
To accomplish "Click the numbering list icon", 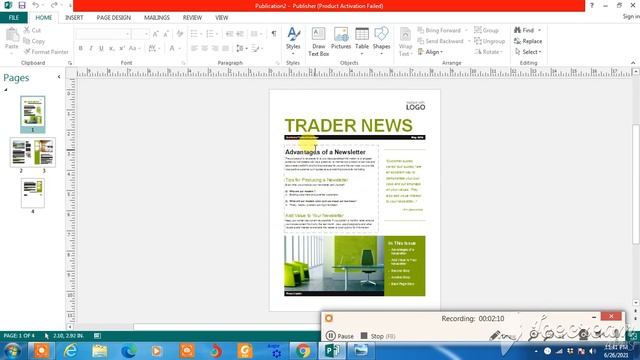I will (210, 34).
